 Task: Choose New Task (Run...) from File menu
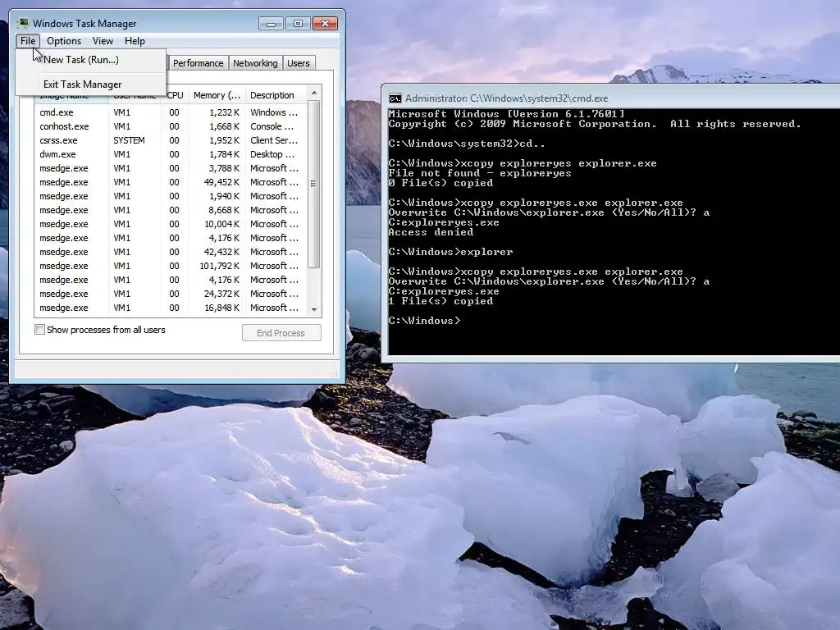90,59
